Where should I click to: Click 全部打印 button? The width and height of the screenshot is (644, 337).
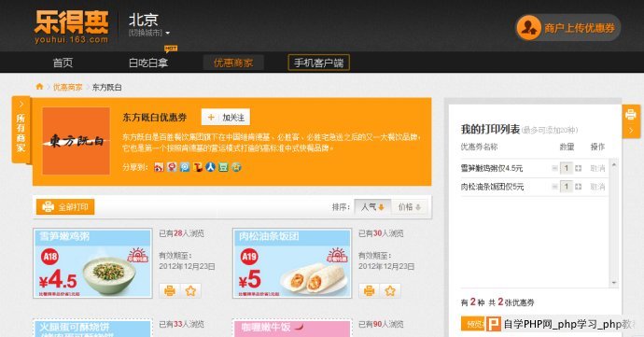(x=65, y=206)
